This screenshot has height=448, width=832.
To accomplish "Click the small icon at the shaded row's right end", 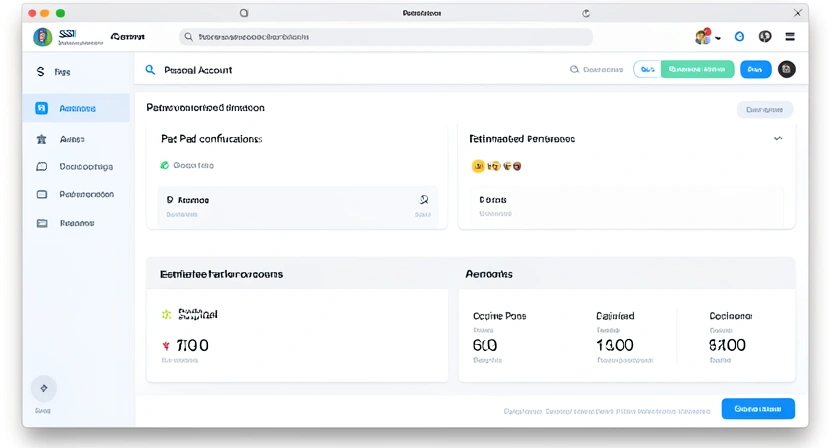I will point(423,200).
